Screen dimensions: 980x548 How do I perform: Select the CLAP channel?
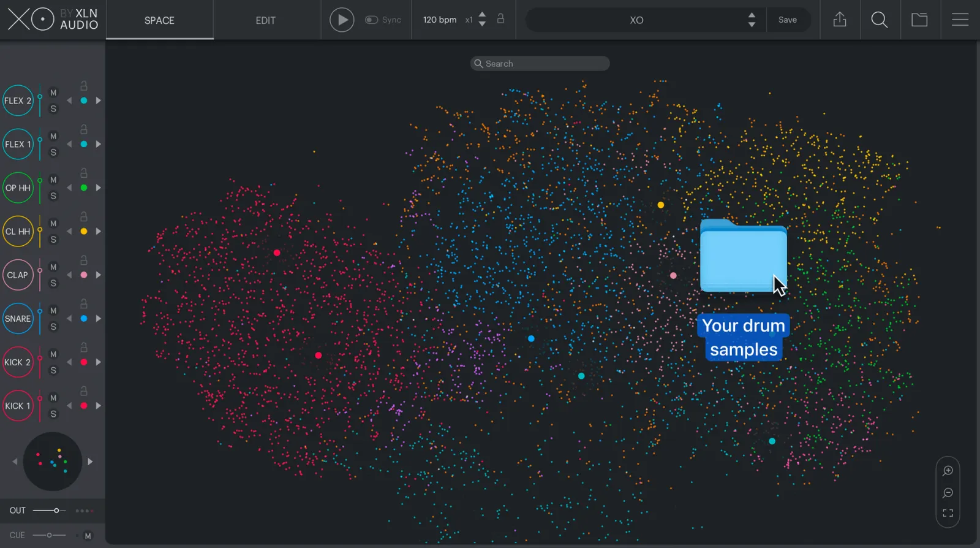tap(18, 275)
